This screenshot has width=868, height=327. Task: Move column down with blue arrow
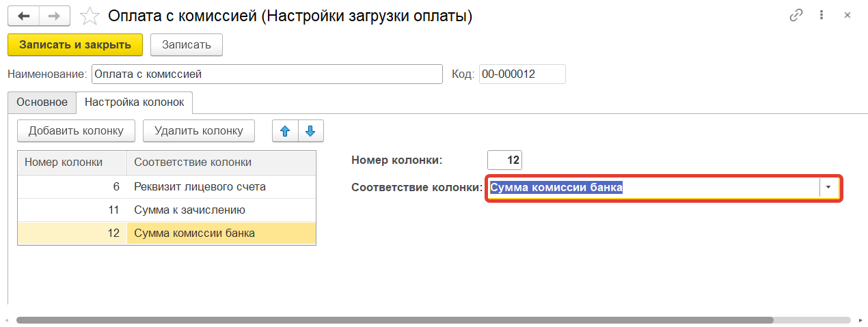tap(310, 130)
